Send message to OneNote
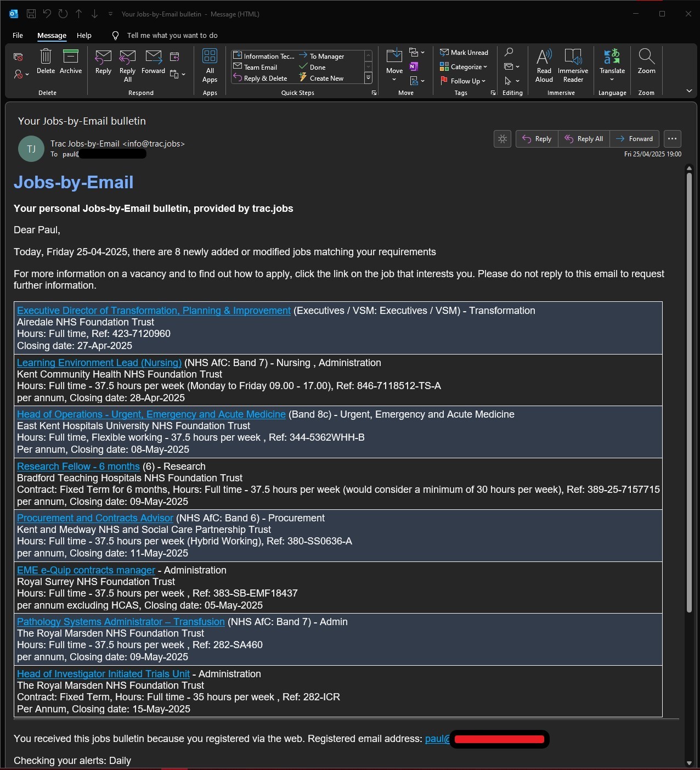The image size is (700, 770). [x=414, y=66]
